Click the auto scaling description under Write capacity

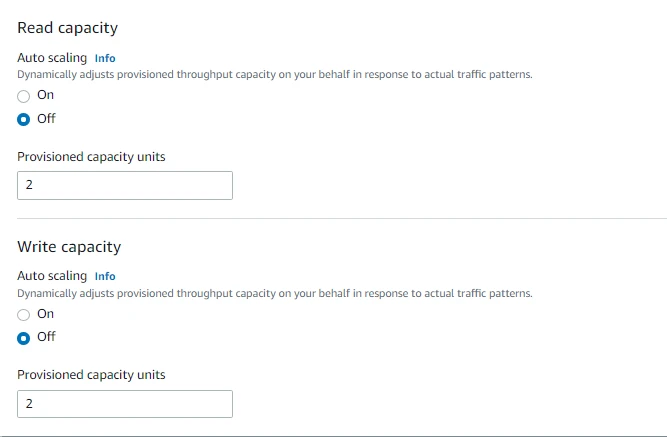click(x=274, y=293)
